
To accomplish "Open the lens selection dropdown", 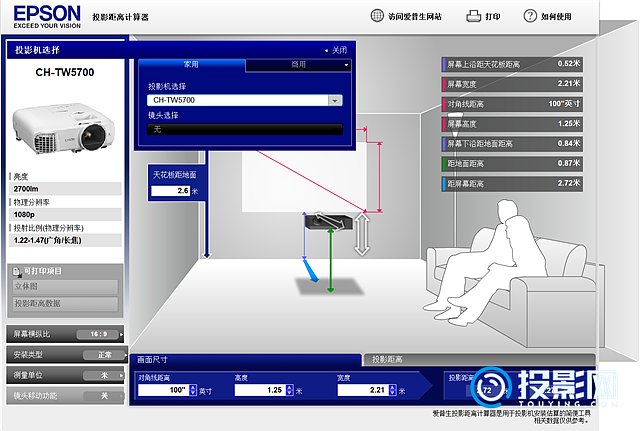I will [245, 128].
